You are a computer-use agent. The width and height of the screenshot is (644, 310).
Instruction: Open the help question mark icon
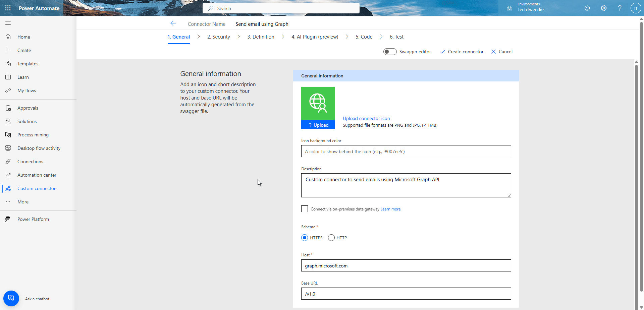620,8
